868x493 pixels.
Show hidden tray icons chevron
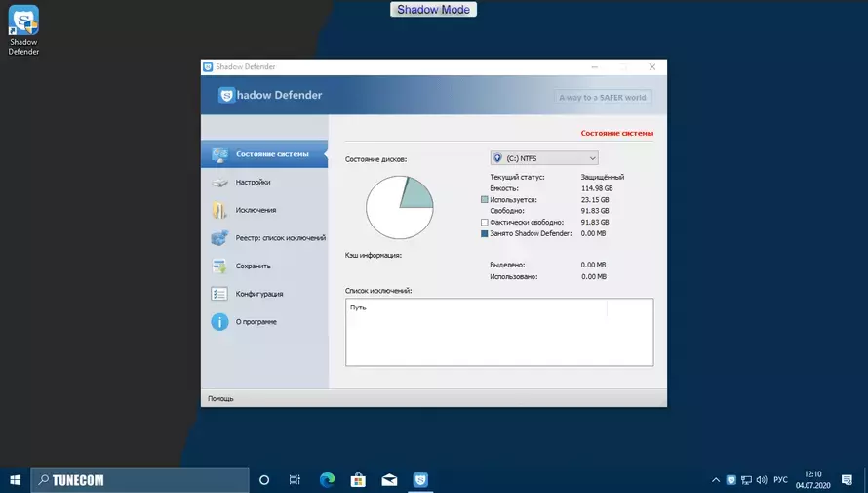click(715, 480)
